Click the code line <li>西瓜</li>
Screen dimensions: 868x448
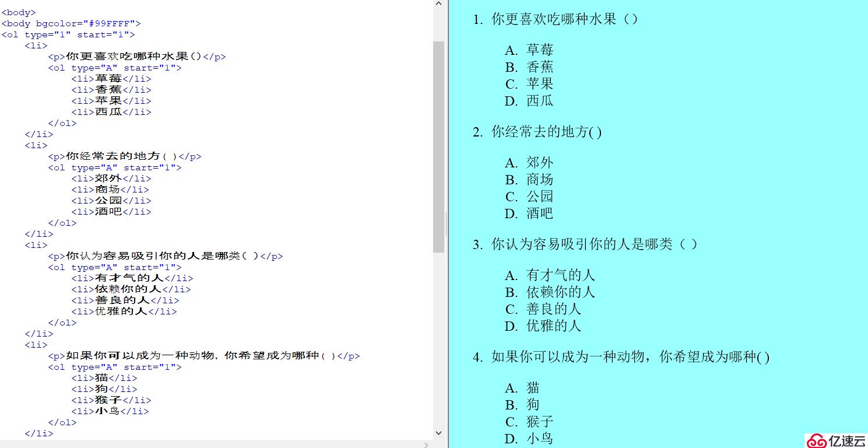pyautogui.click(x=111, y=112)
